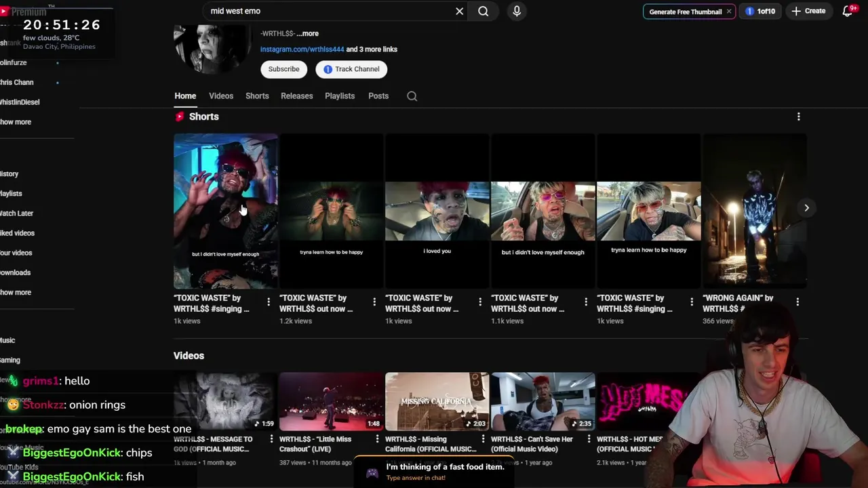Image resolution: width=868 pixels, height=488 pixels.
Task: Click the magnifier search button
Action: click(x=483, y=11)
